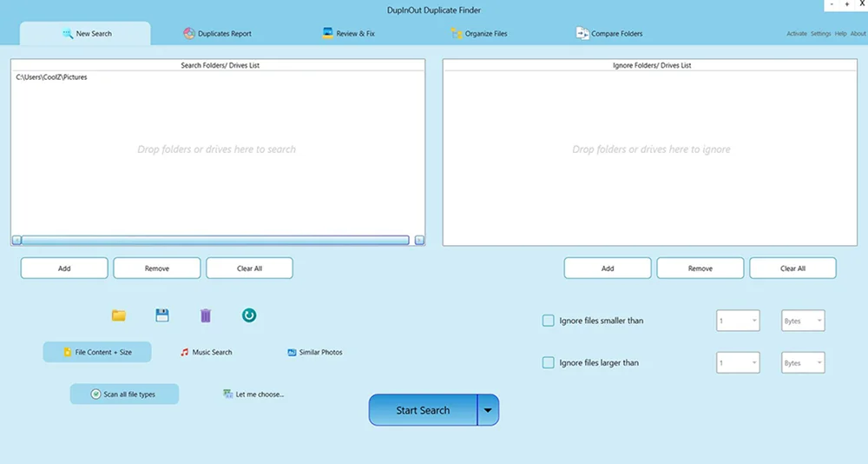Select File Content + Size mode
Screen dimensions: 868x464
point(97,352)
